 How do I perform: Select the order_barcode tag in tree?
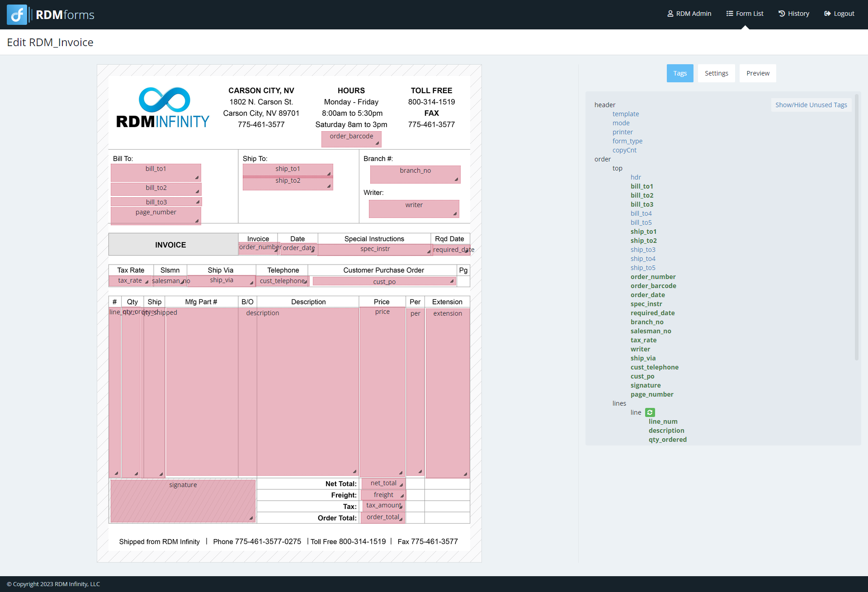coord(653,286)
